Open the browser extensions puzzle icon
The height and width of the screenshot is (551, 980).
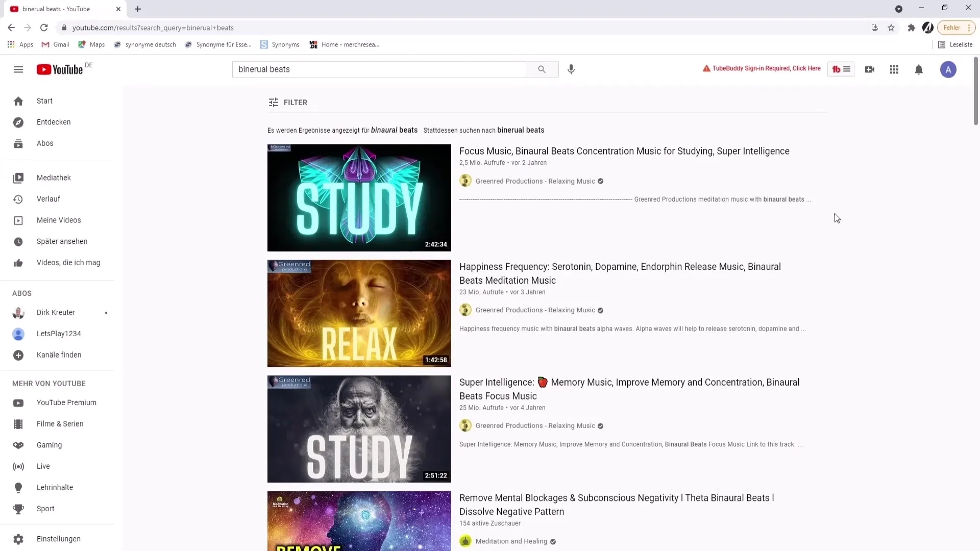(x=911, y=28)
